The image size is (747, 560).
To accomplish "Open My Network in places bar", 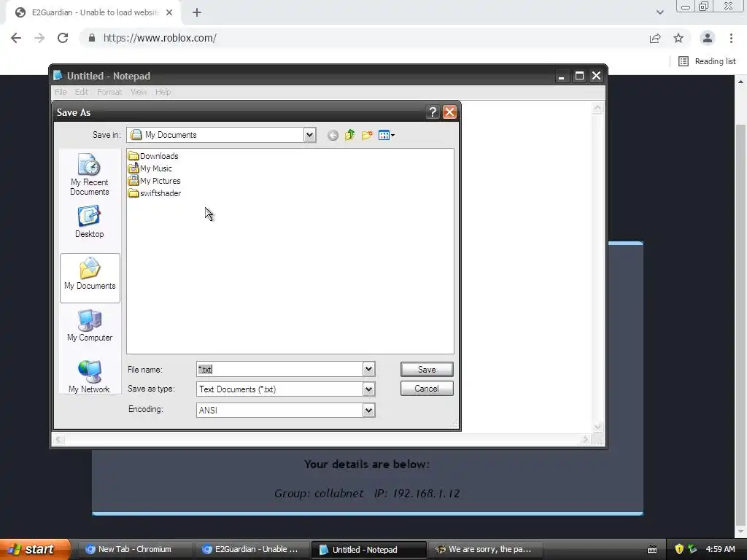I will 90,377.
